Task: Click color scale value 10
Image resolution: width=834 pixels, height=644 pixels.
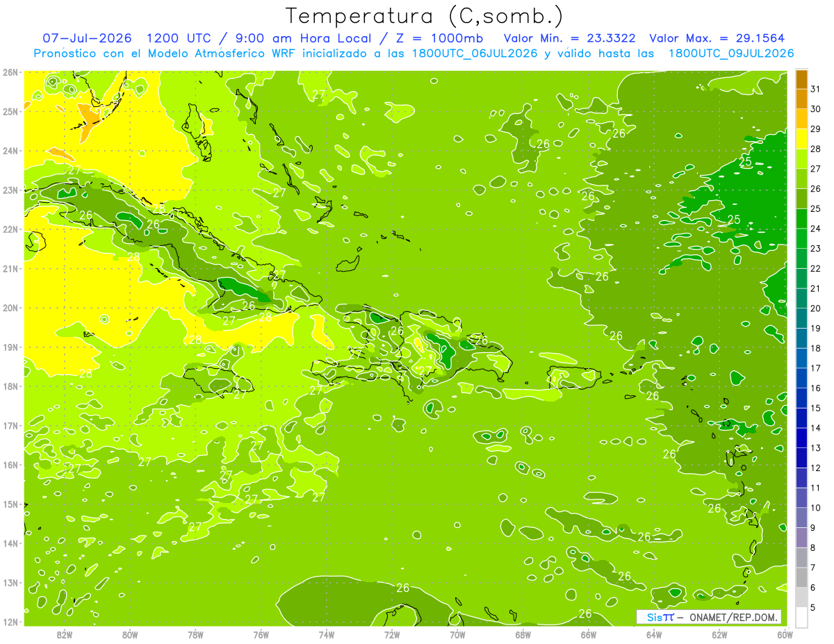Action: 816,508
